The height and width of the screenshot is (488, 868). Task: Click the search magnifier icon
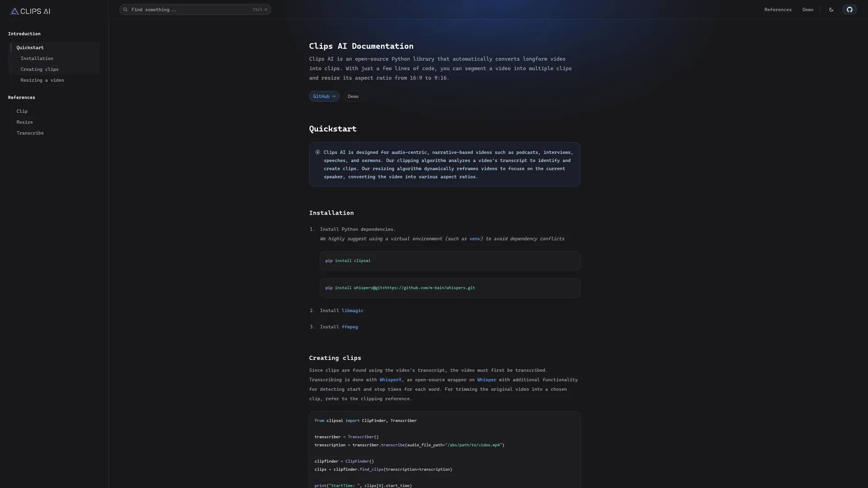pos(125,9)
